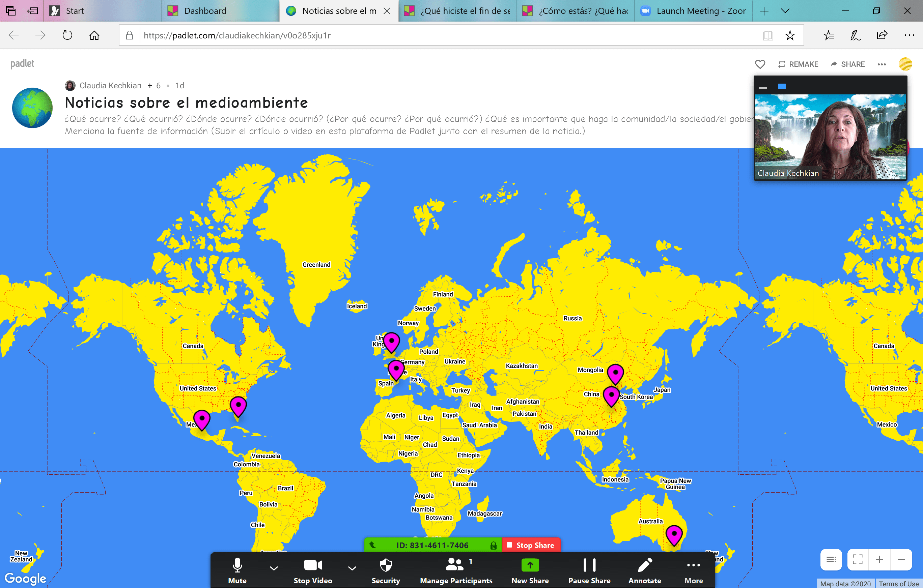Screen dimensions: 923x588
Task: Click the map zoom-in plus button
Action: point(879,559)
